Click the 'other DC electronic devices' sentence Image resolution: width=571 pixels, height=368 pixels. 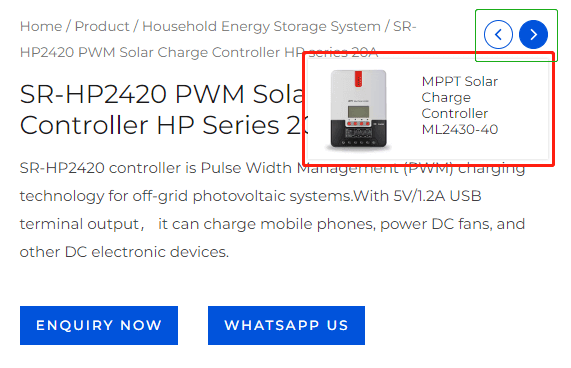point(124,252)
